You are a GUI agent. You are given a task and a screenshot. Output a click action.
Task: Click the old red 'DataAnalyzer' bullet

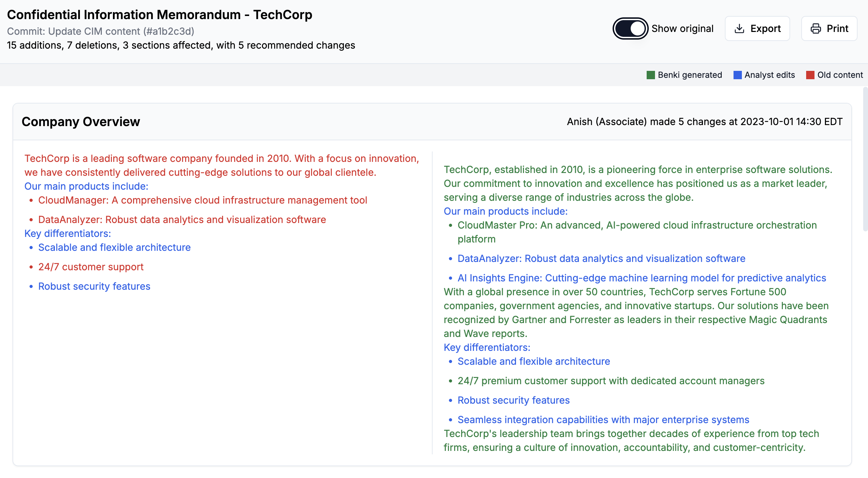(x=182, y=220)
